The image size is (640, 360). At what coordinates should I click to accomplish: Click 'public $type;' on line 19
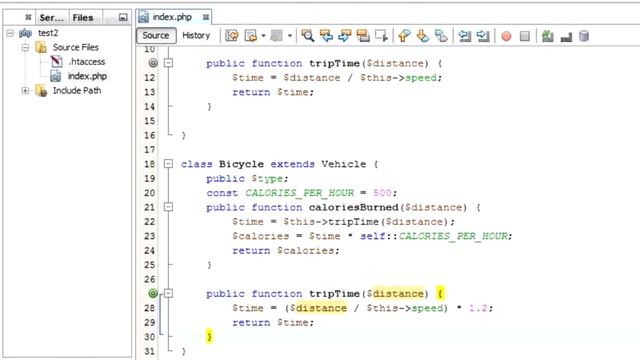247,178
